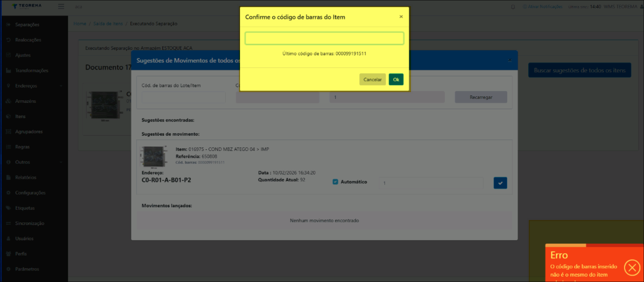This screenshot has width=644, height=282.
Task: Open Separações in the sidebar
Action: click(27, 25)
